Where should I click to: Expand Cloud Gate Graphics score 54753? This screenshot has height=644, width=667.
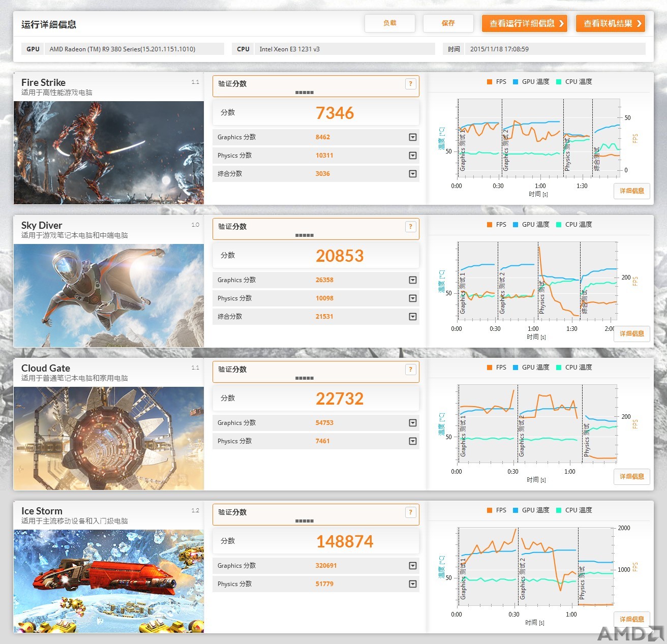(413, 423)
